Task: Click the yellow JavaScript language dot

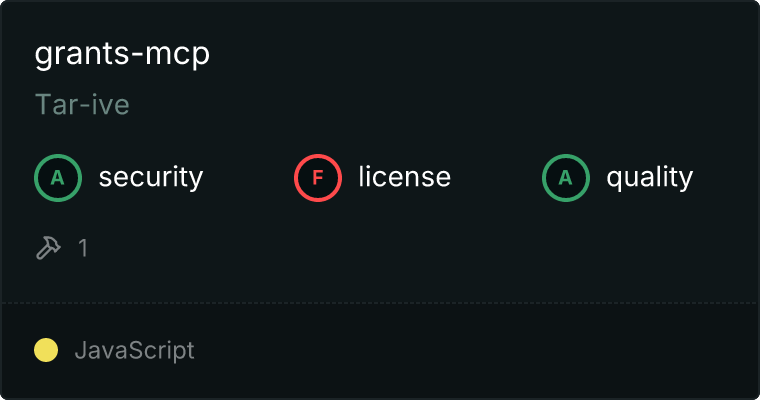Action: (46, 350)
